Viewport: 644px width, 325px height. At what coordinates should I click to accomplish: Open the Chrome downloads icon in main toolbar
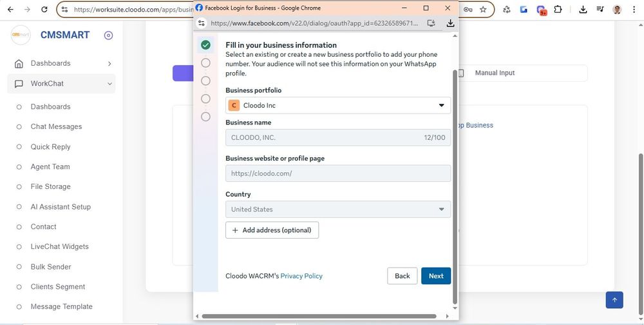pyautogui.click(x=583, y=10)
